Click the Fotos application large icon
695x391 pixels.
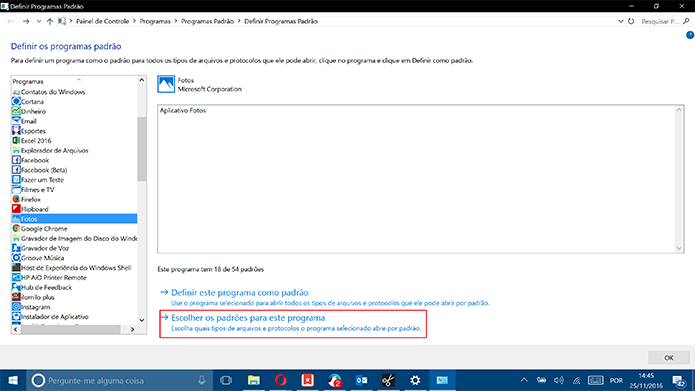coord(166,84)
